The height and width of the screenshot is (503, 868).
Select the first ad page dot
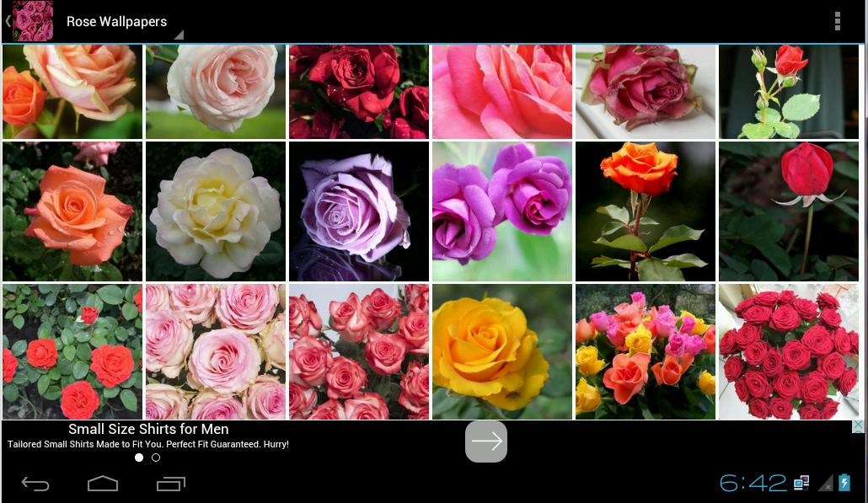pos(139,458)
